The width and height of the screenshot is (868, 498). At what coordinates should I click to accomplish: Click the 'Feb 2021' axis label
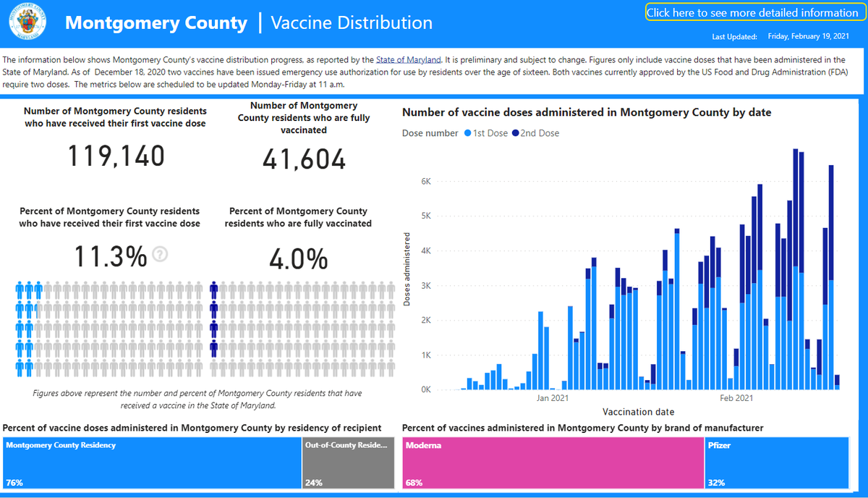pos(737,398)
